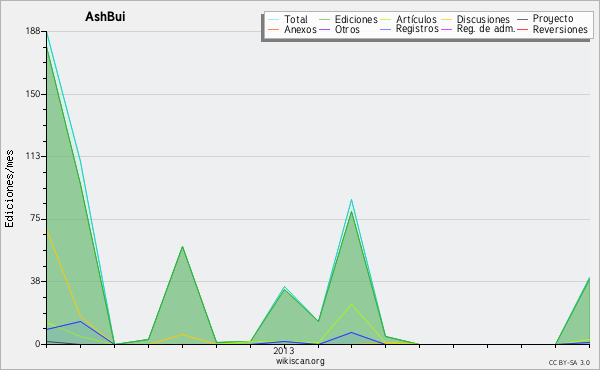This screenshot has height=370, width=600.
Task: Click the 75 y-axis label
Action: 35,218
